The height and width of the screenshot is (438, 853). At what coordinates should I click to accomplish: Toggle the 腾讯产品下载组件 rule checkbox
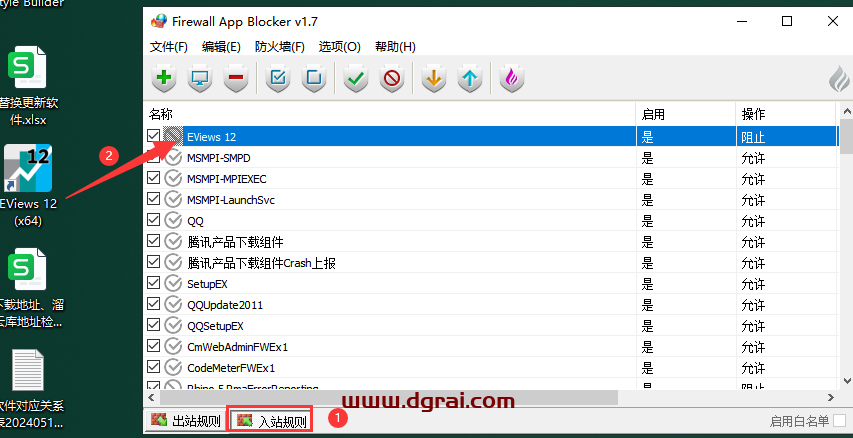154,240
